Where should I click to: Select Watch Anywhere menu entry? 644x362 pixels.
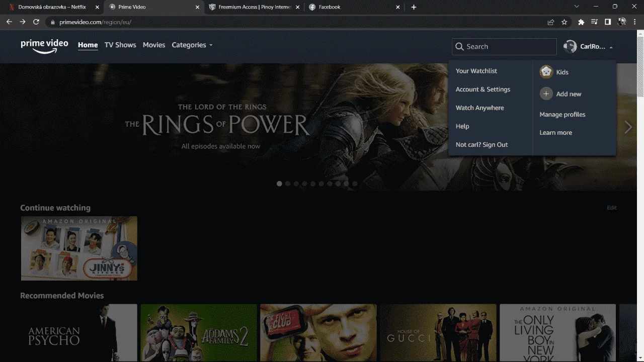coord(479,108)
